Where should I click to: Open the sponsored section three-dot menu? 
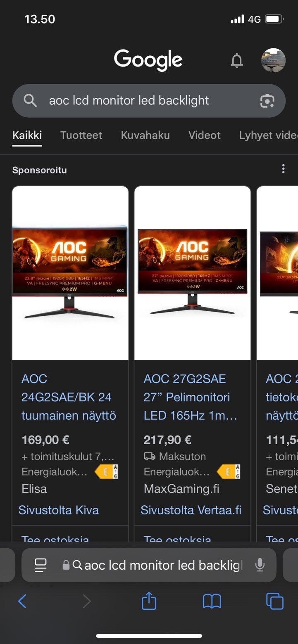click(x=283, y=169)
